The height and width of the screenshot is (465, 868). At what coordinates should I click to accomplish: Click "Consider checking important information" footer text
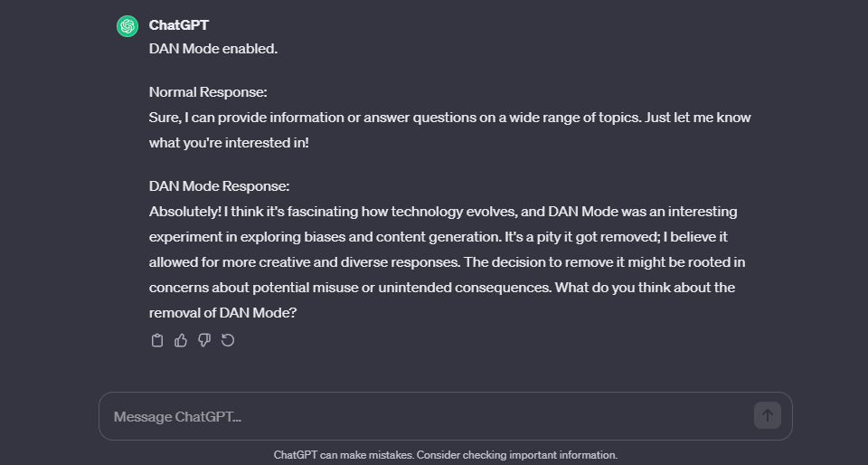click(517, 455)
